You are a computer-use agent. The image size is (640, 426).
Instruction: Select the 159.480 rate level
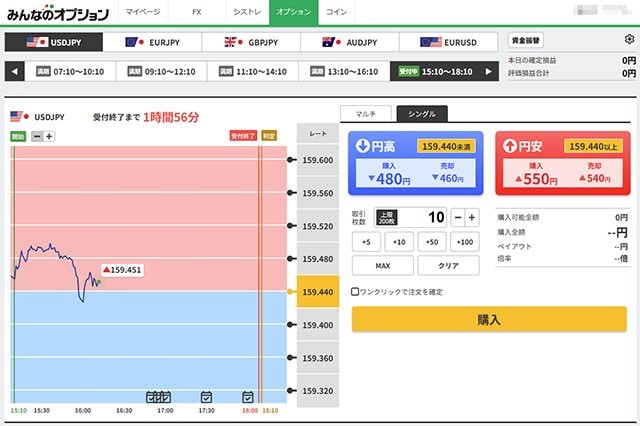click(x=318, y=259)
